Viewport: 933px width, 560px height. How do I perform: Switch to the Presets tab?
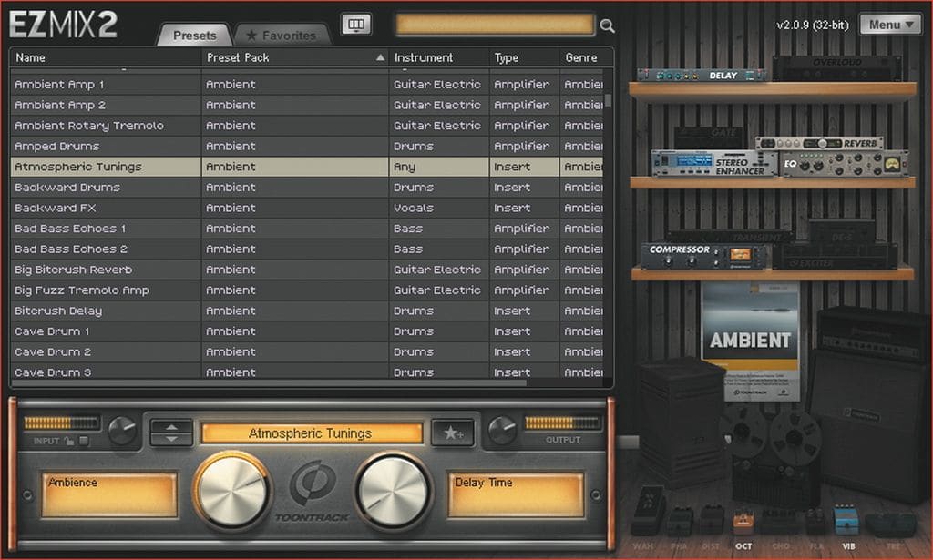195,36
